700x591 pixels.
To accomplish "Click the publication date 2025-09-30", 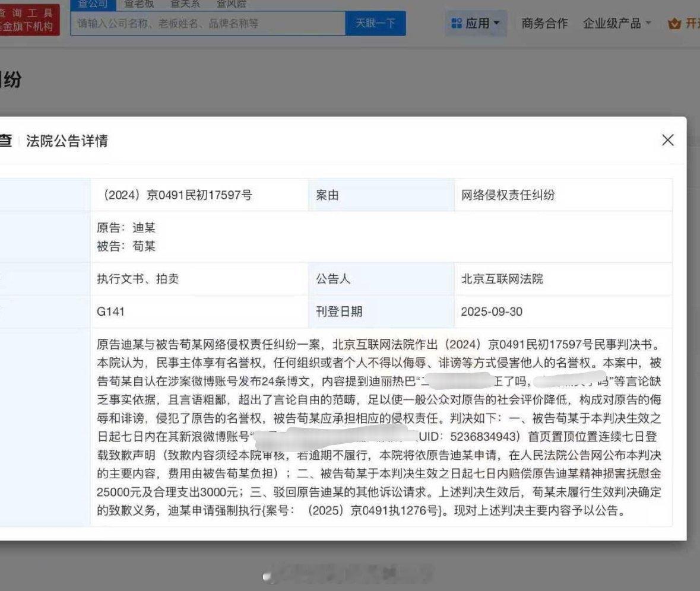I will coord(492,312).
